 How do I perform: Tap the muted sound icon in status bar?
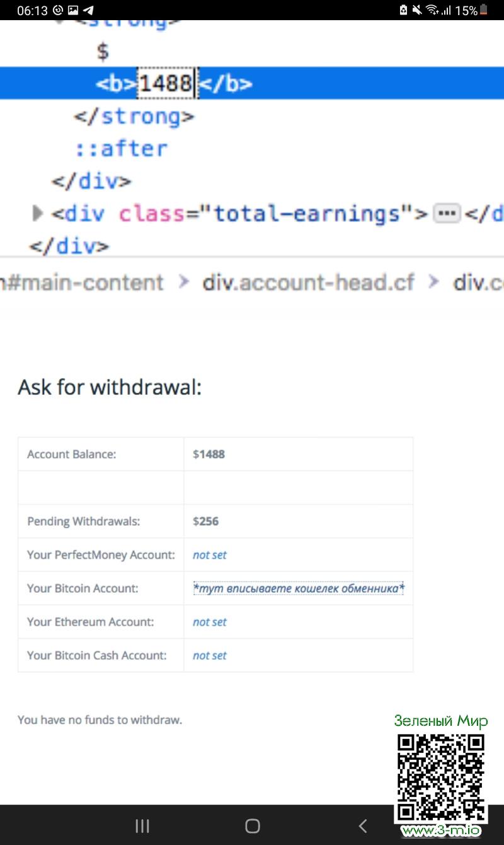click(417, 10)
